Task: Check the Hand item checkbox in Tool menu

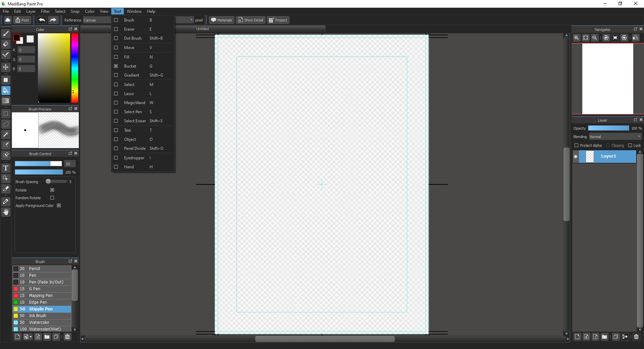Action: pyautogui.click(x=116, y=167)
